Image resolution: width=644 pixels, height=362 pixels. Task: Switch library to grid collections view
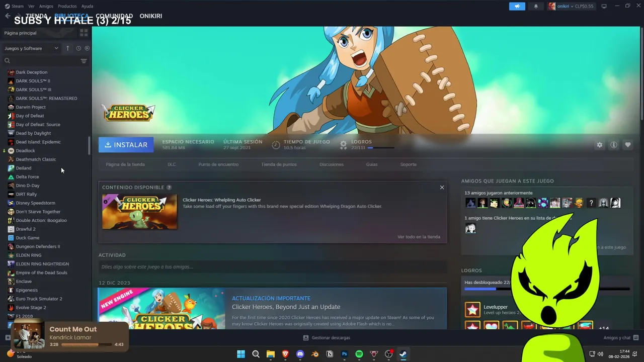(x=84, y=33)
